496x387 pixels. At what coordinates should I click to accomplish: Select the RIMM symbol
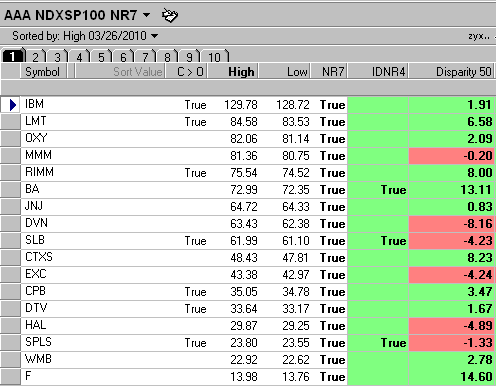39,172
